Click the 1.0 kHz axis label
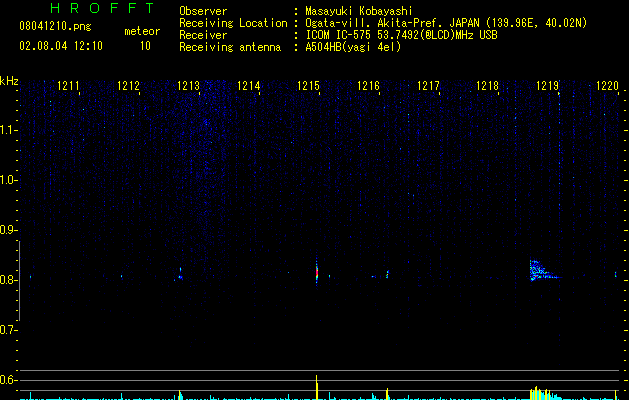629x400 pixels. tap(8, 180)
